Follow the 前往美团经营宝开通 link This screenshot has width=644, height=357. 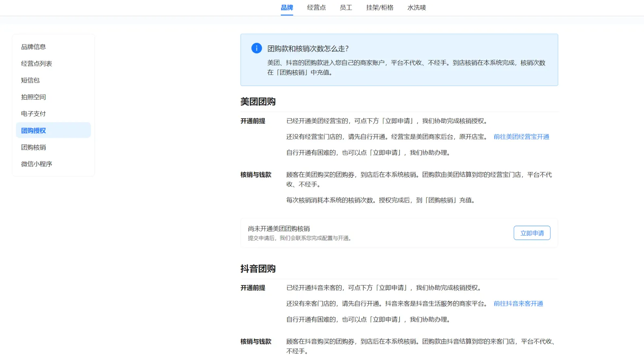coord(521,137)
